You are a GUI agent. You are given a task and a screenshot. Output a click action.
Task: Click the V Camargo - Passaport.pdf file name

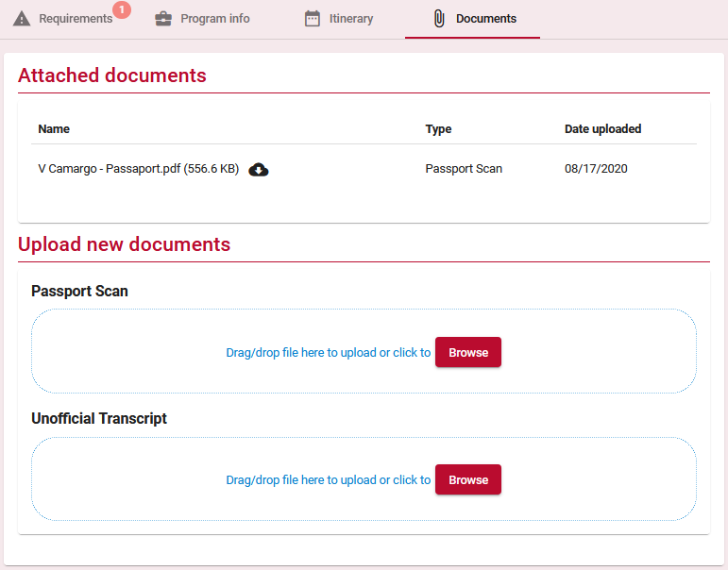click(139, 169)
